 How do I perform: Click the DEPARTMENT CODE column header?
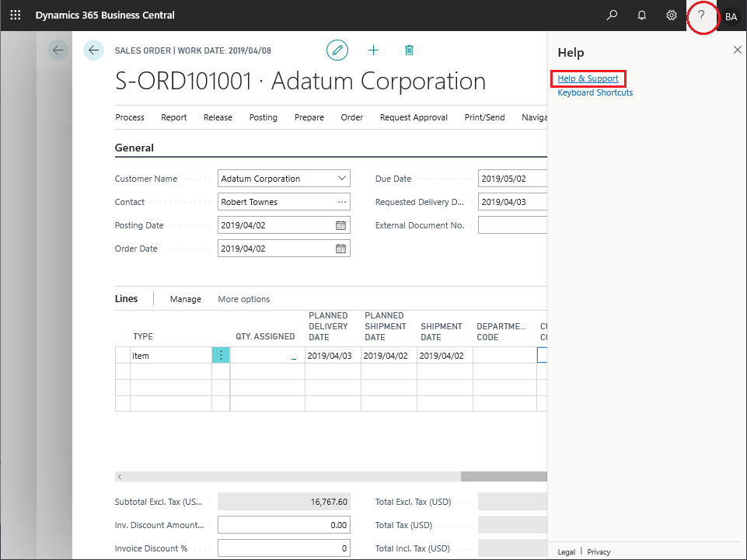tap(501, 332)
